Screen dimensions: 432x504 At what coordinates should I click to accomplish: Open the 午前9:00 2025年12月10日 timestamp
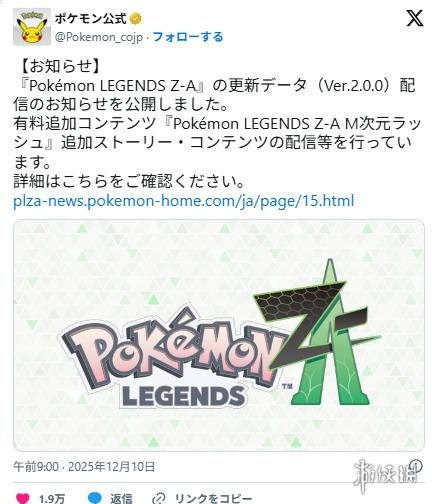point(84,466)
